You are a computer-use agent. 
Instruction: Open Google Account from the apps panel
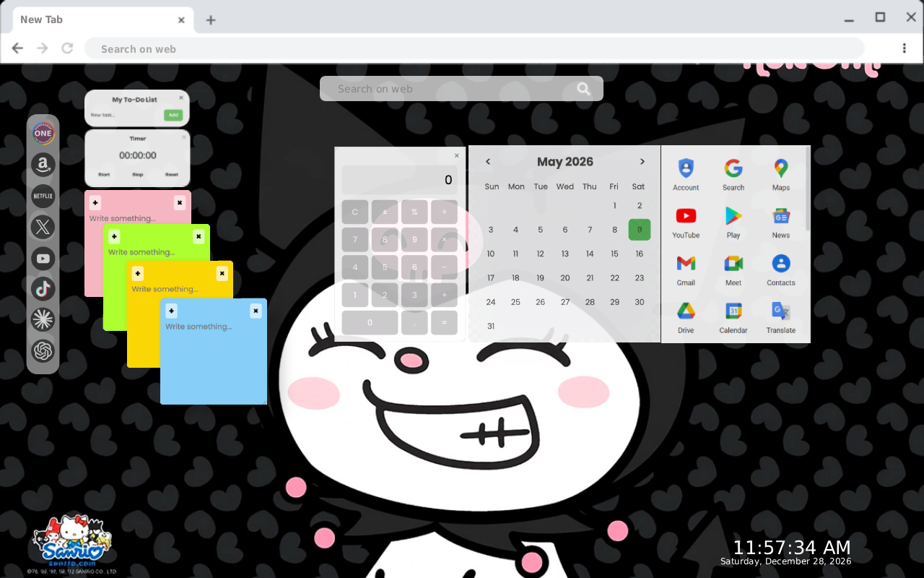(686, 174)
